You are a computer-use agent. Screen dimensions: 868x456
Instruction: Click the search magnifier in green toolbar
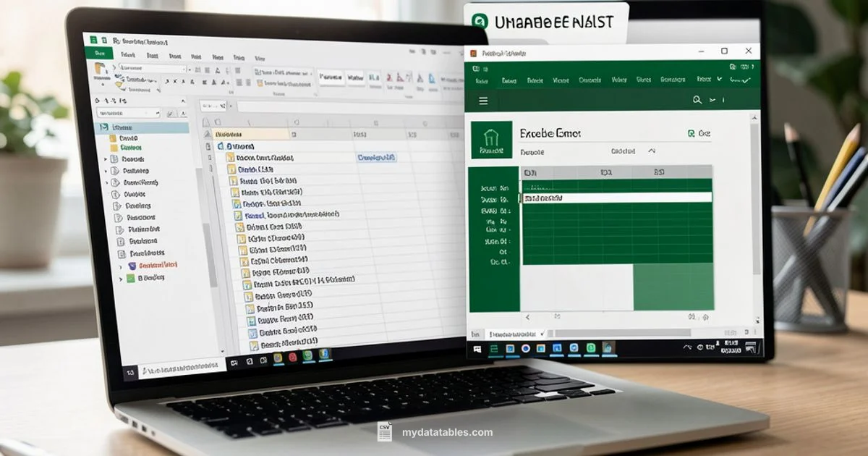(x=697, y=101)
